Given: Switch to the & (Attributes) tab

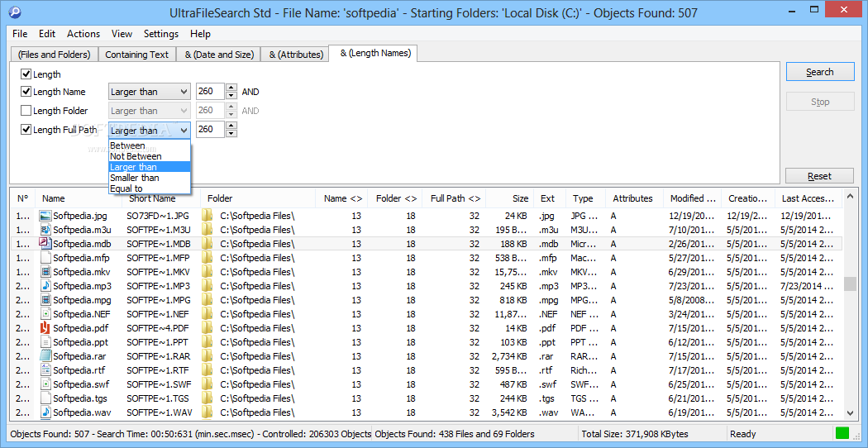Looking at the screenshot, I should click(x=296, y=55).
